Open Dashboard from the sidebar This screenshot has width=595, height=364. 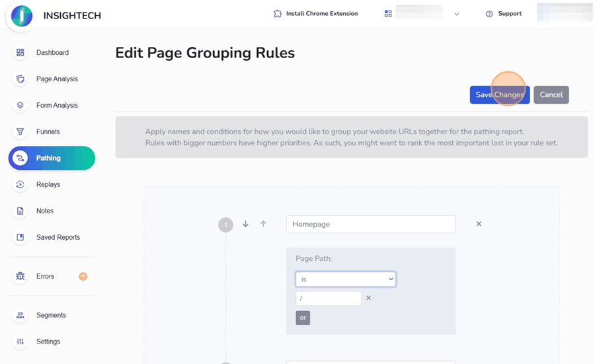click(52, 53)
